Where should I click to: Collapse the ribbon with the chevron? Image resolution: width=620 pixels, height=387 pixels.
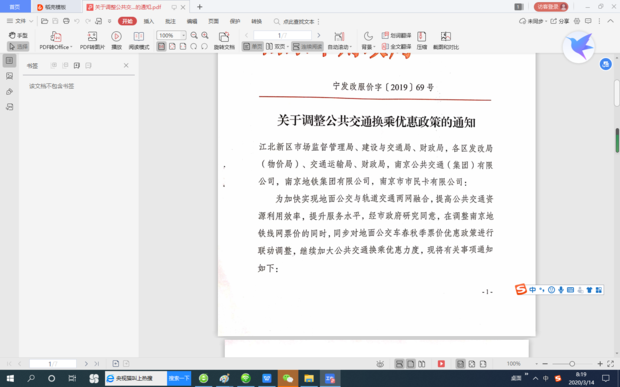611,21
